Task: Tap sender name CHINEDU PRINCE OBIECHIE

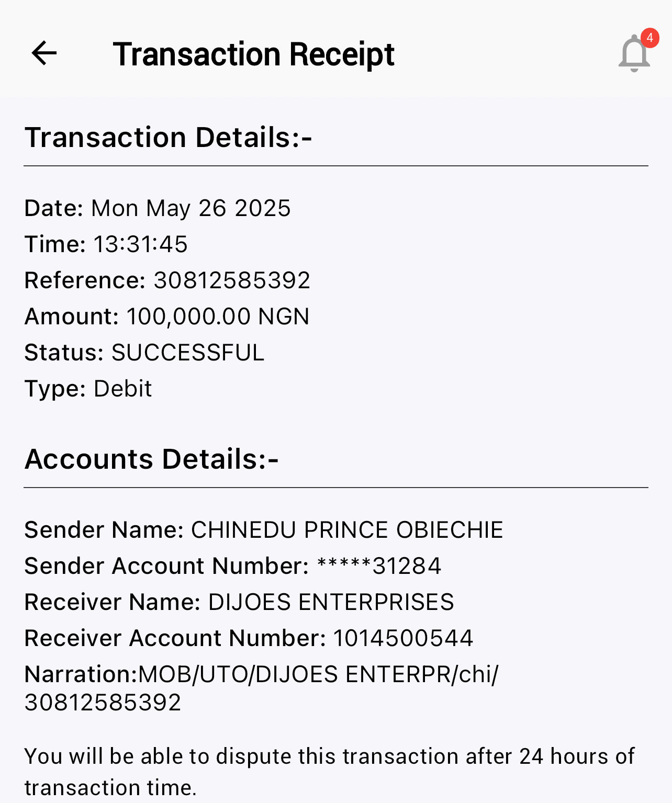Action: pyautogui.click(x=346, y=530)
